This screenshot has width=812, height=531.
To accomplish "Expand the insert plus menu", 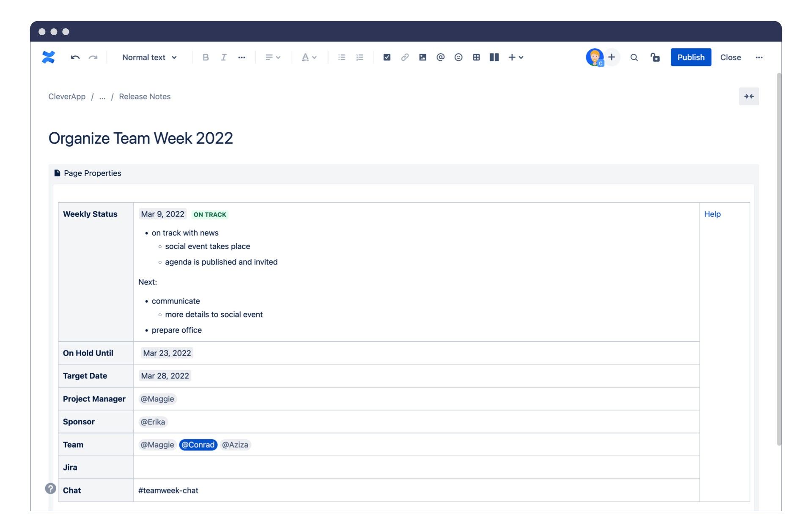I will pos(516,57).
